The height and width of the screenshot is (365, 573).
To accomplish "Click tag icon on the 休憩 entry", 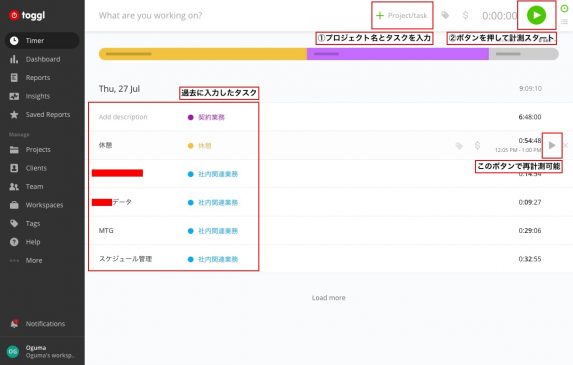I will (459, 146).
